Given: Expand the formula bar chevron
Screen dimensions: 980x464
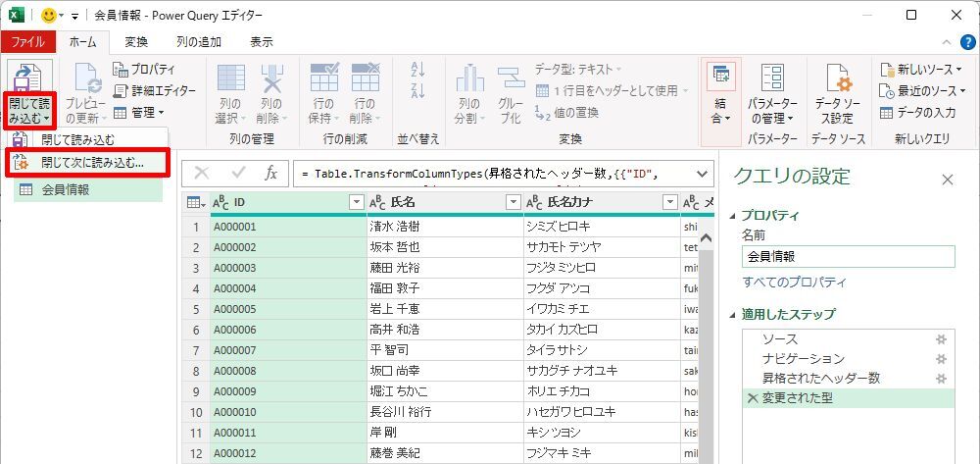Looking at the screenshot, I should pyautogui.click(x=702, y=174).
